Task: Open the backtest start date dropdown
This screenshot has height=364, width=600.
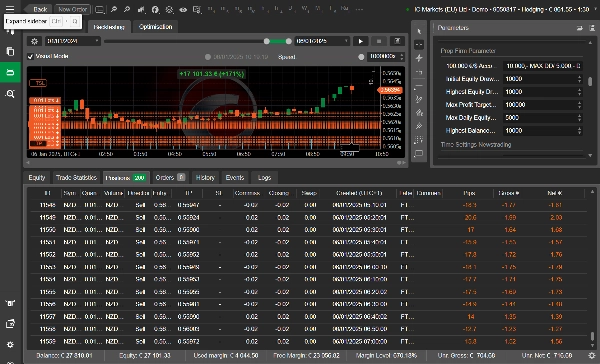Action: 72,41
